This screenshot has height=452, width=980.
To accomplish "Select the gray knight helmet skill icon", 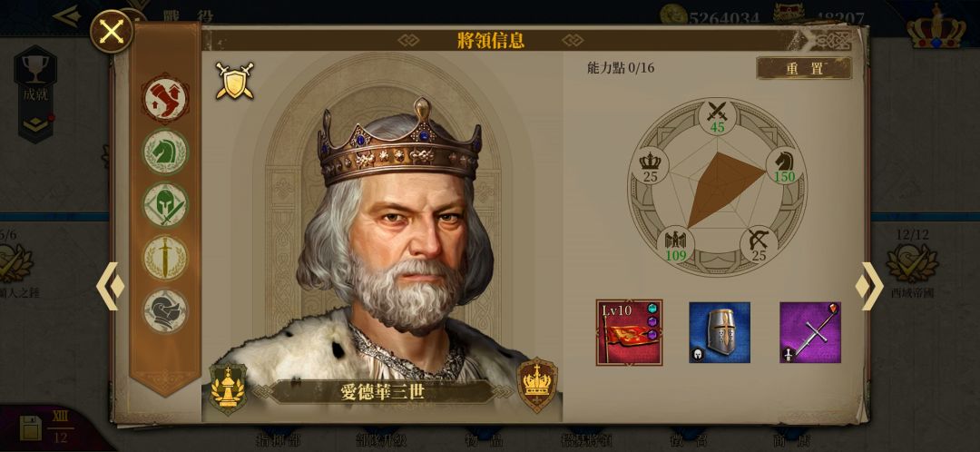I will tap(165, 310).
